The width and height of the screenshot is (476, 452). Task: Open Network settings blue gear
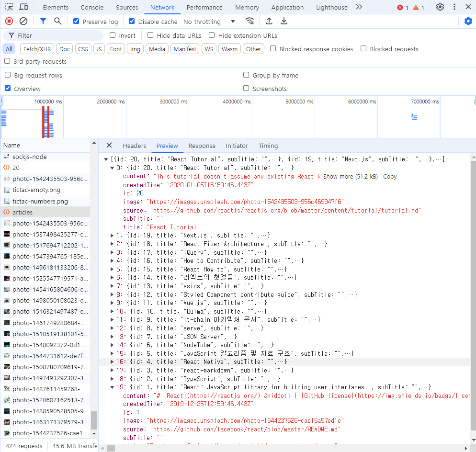click(468, 21)
